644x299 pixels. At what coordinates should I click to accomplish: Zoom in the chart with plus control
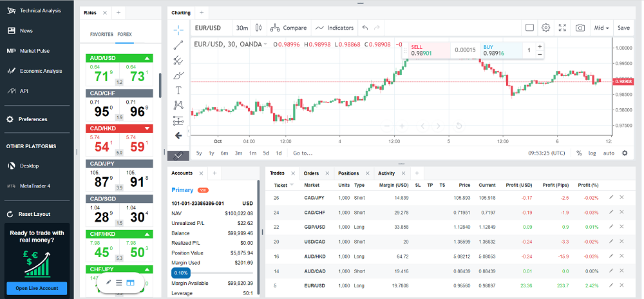402,126
